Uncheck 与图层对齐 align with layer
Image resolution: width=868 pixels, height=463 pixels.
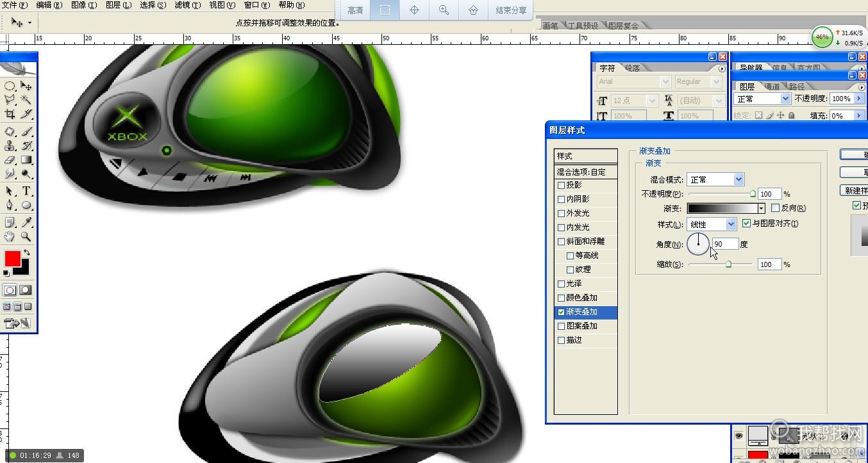coord(746,223)
